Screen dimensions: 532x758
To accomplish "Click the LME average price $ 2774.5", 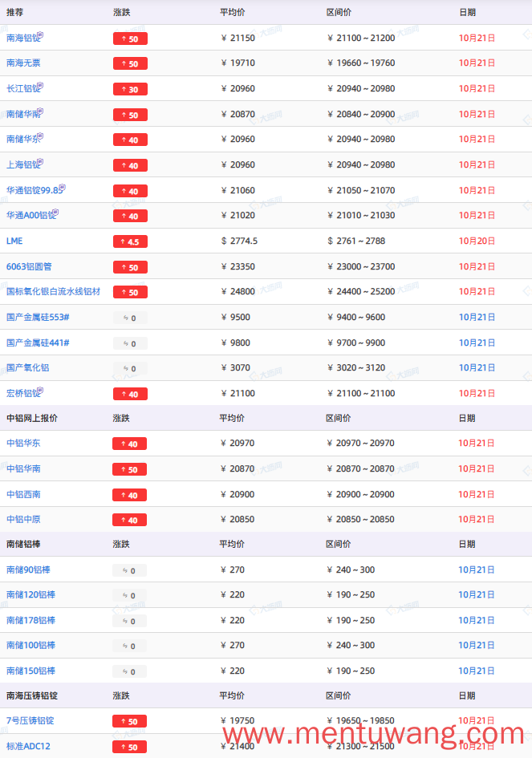I will pos(239,241).
